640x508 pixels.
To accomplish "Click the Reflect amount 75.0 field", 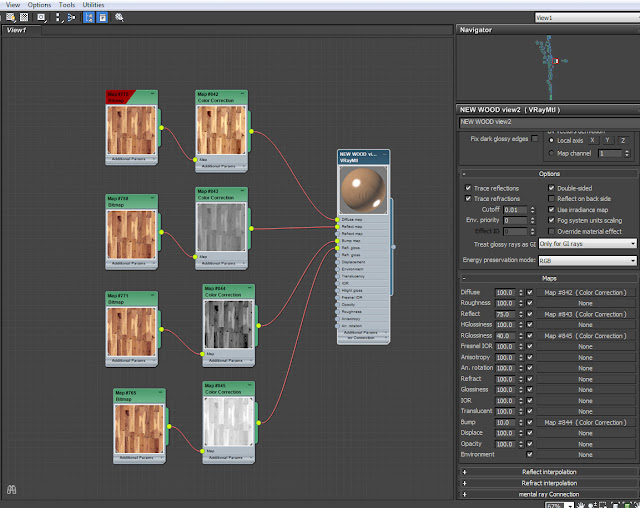I will tap(505, 314).
